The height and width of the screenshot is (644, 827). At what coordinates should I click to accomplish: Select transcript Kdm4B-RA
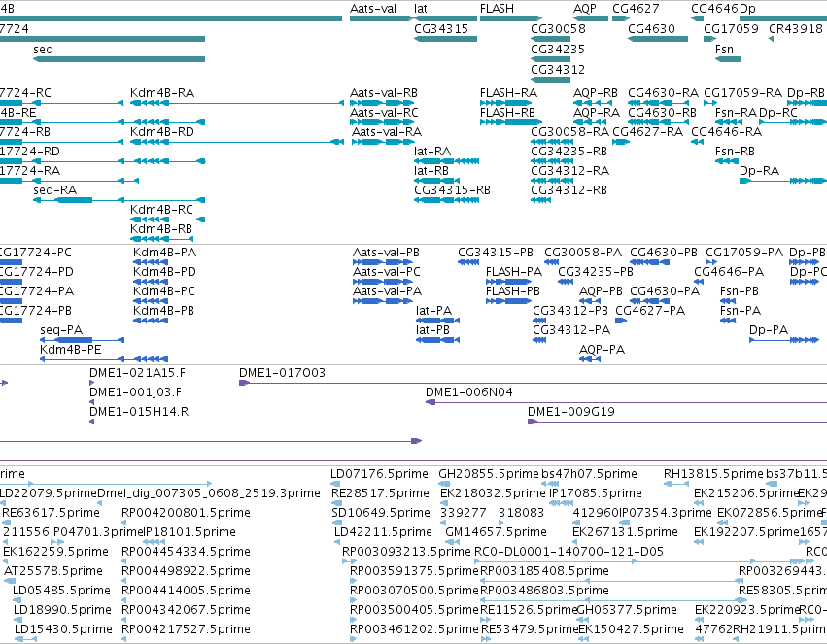pos(237,103)
